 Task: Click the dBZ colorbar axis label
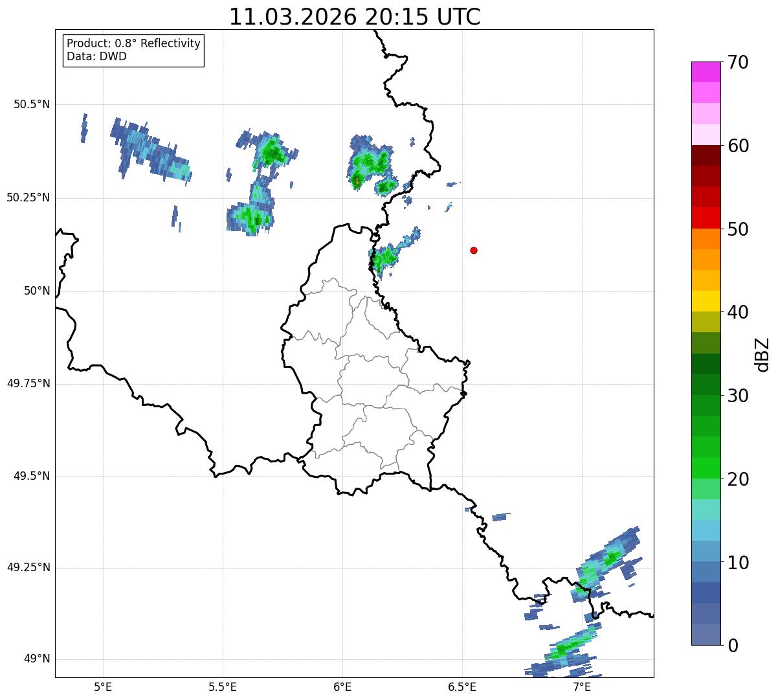point(762,354)
